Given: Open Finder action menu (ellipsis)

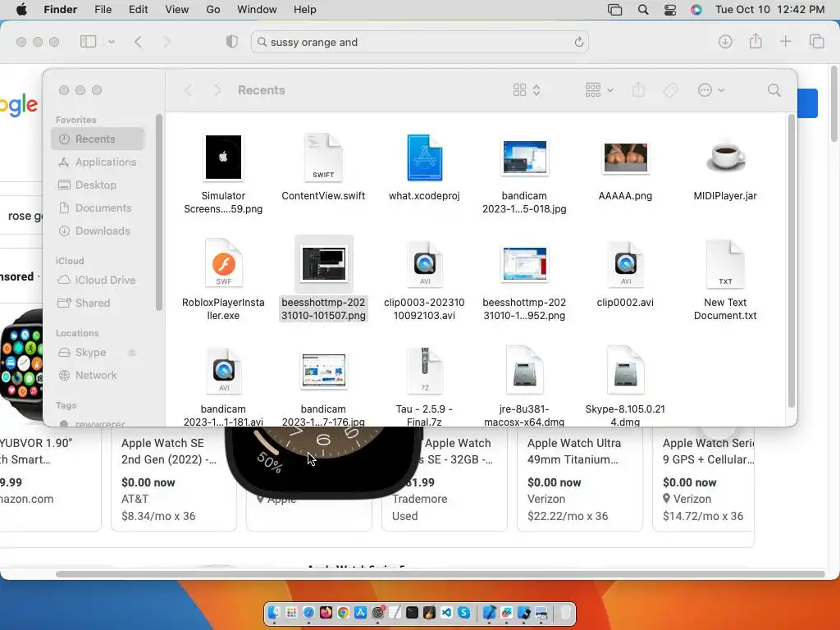Looking at the screenshot, I should 711,90.
